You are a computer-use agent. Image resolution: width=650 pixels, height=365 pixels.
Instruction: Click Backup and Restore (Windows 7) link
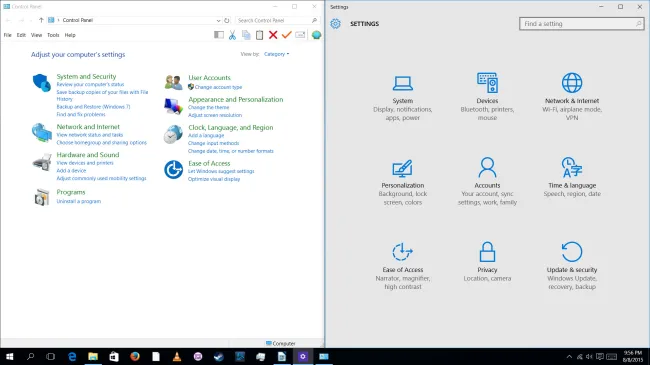point(93,107)
